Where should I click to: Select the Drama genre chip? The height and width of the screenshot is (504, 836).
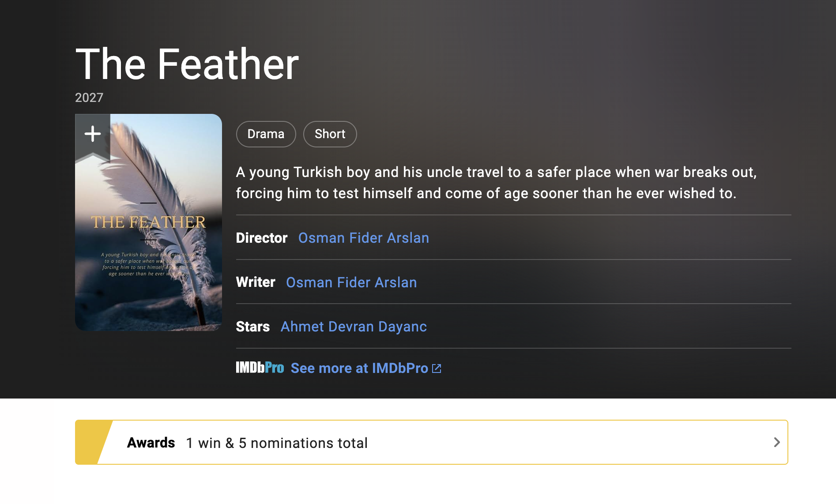(x=266, y=134)
